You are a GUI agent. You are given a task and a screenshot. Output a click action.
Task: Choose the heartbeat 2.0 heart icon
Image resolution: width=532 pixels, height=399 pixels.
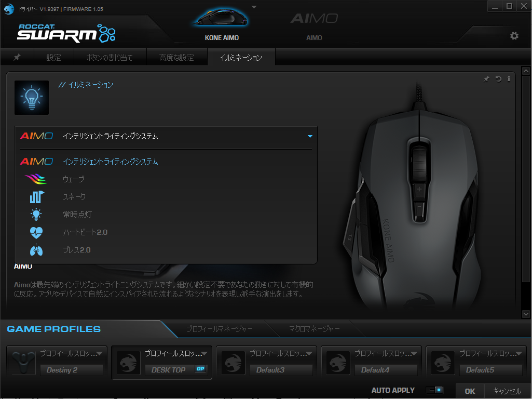click(36, 232)
